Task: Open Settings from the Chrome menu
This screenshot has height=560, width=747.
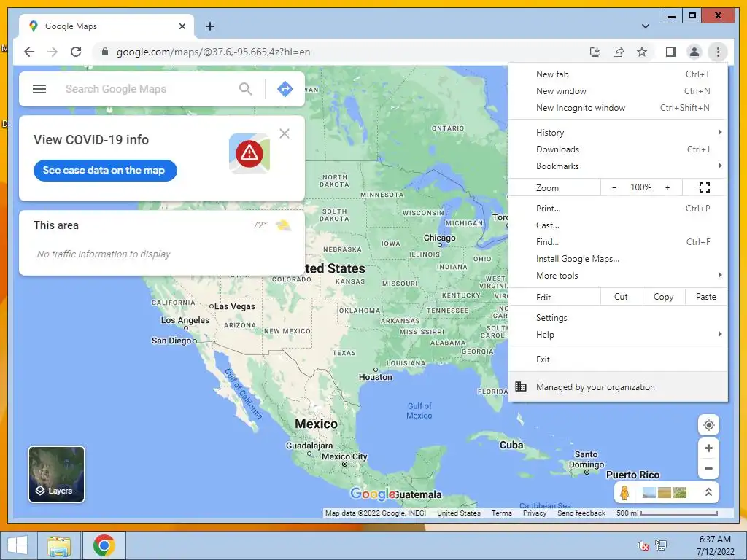Action: [x=618, y=318]
